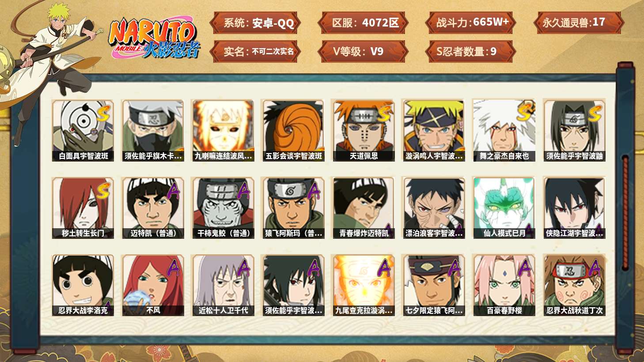Click the Naruto Mobile 火影忍者 logo

155,38
